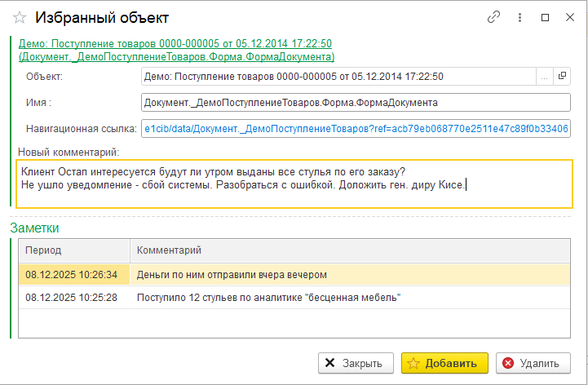Click into the Новый комментарий text area
Viewport: 588px width, 385px height.
(294, 184)
